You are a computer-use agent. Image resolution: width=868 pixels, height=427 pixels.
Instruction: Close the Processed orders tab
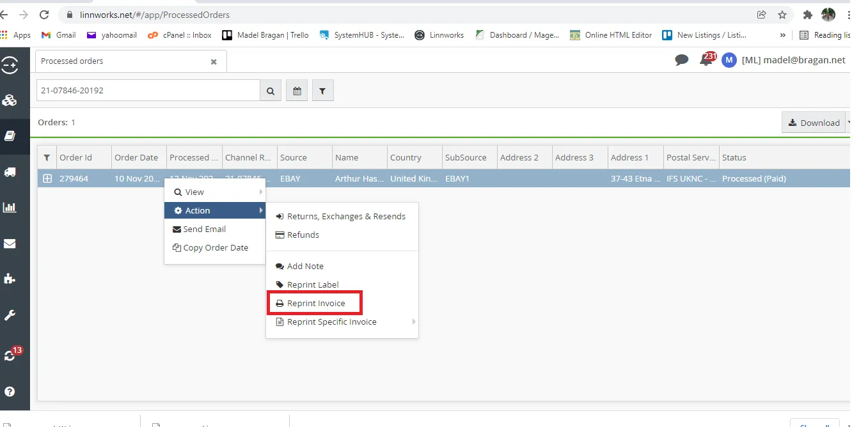[214, 62]
